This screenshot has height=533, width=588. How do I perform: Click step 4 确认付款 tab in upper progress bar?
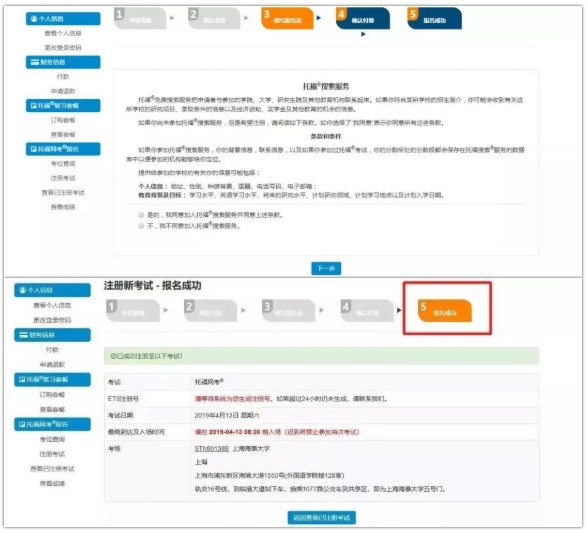point(363,18)
